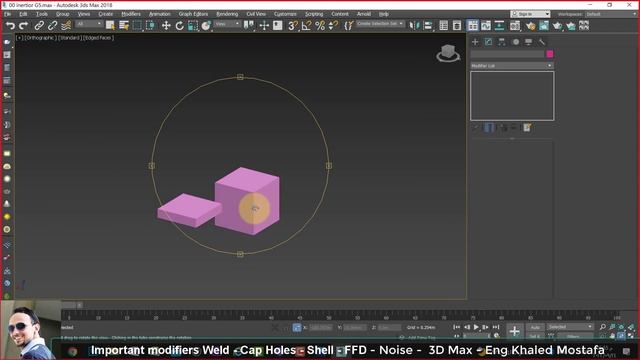Screen dimensions: 640x360
Task: Click the Select Object tool
Action: (110, 26)
